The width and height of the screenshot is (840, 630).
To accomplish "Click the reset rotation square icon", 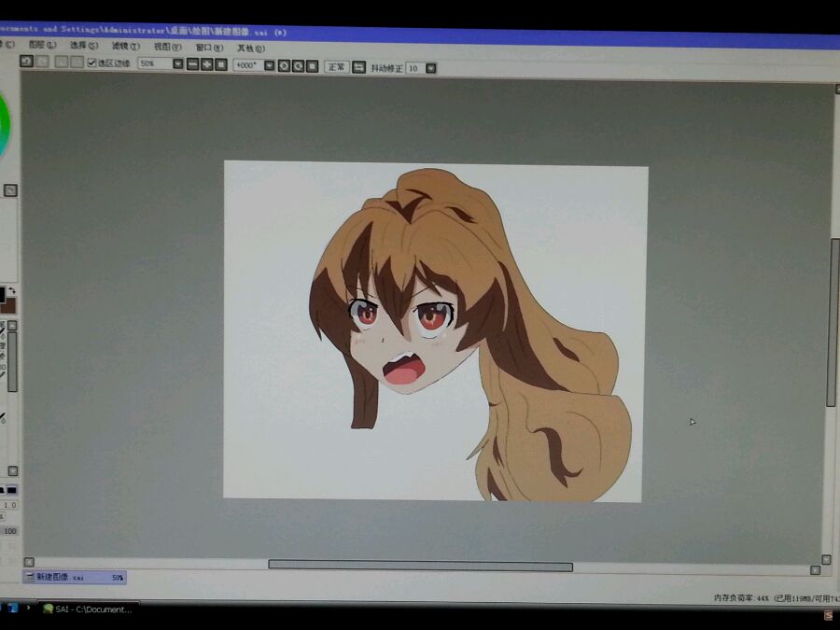I will point(312,66).
